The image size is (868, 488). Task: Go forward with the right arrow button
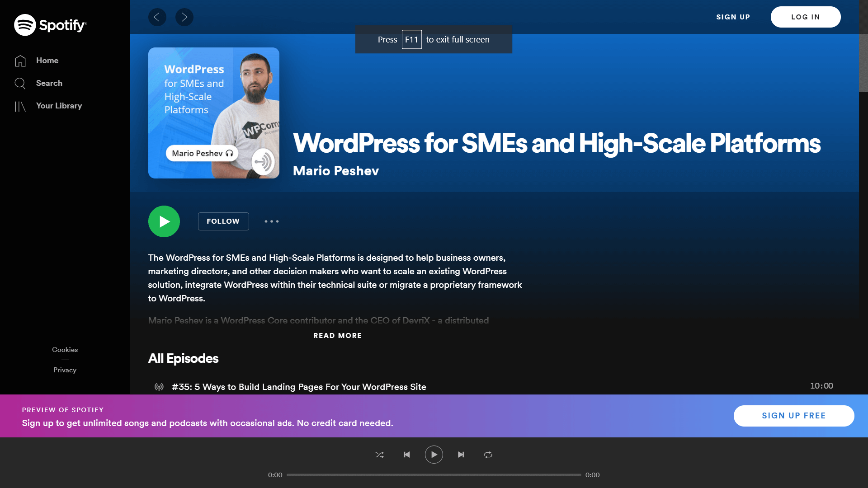(184, 17)
